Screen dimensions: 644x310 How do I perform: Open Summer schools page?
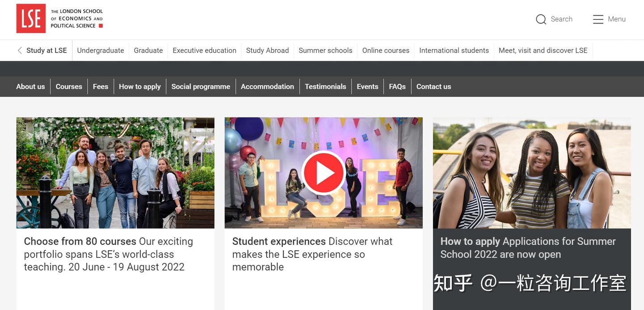(x=326, y=50)
